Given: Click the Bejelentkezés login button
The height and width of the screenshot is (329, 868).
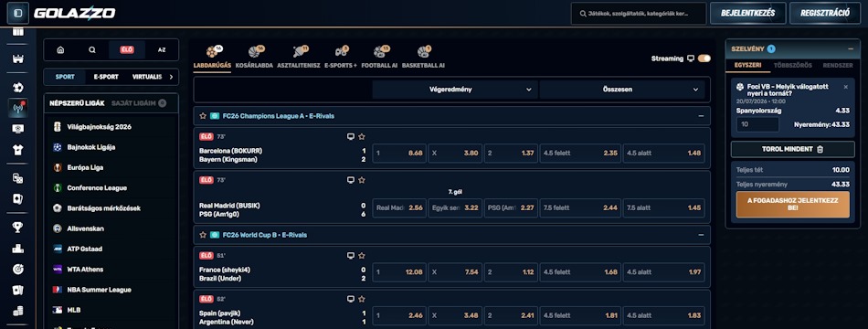Looking at the screenshot, I should click(x=747, y=14).
